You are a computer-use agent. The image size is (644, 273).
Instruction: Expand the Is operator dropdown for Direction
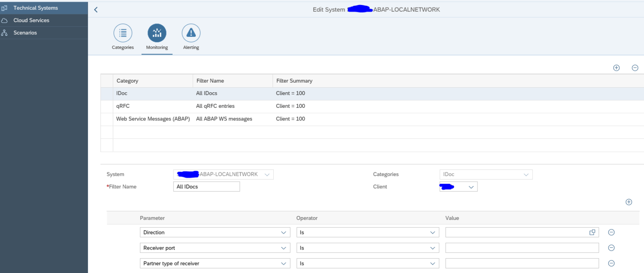(x=433, y=232)
